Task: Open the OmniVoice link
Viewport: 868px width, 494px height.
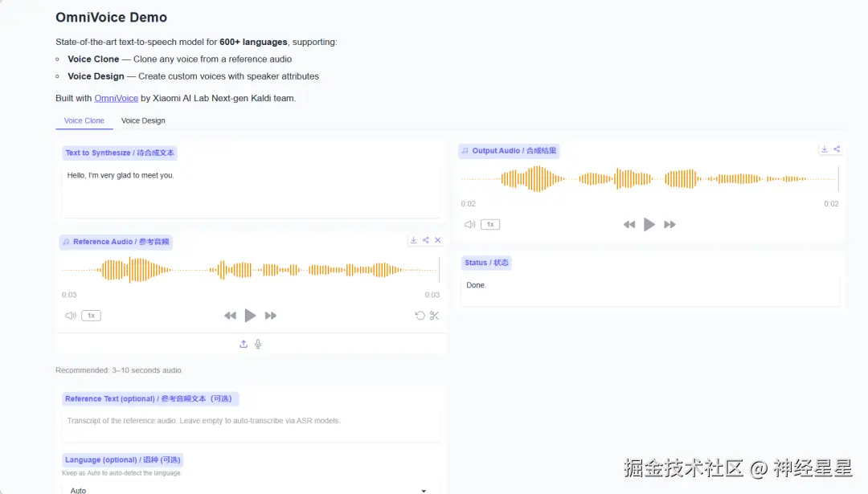Action: pos(117,98)
